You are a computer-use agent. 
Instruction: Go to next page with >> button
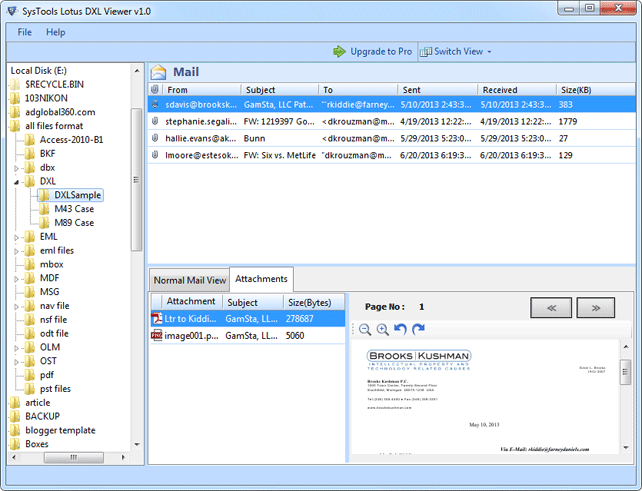tap(596, 308)
